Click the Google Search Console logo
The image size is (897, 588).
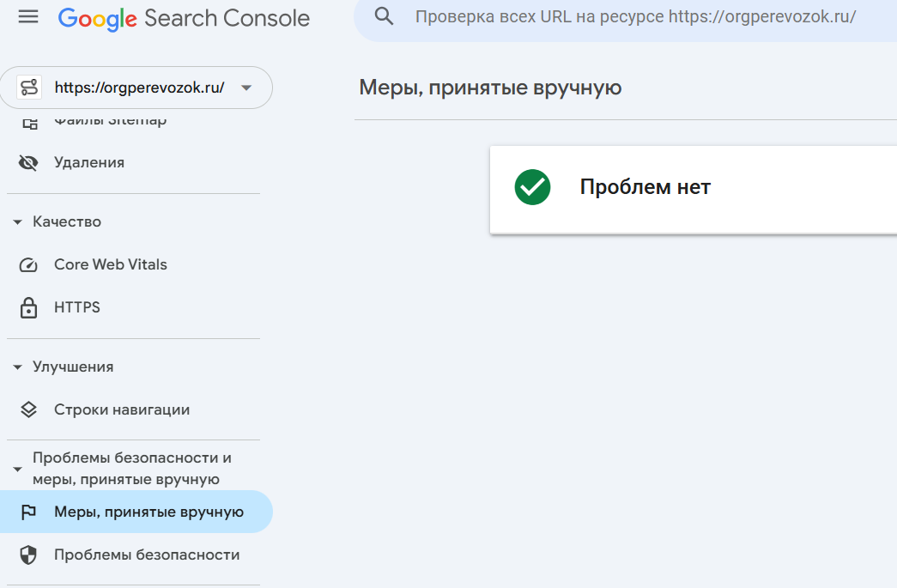[184, 17]
